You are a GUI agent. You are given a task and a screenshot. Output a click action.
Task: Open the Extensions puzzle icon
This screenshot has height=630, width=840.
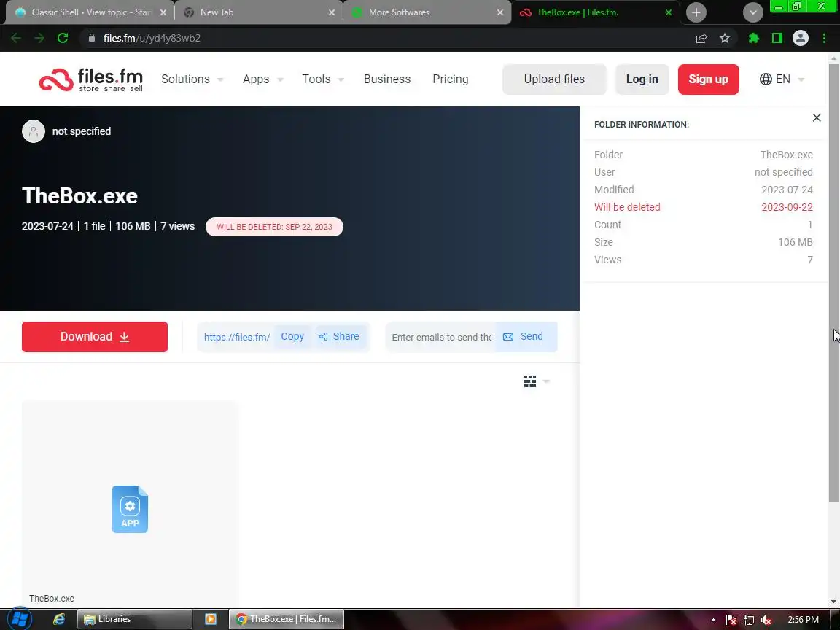pyautogui.click(x=754, y=38)
